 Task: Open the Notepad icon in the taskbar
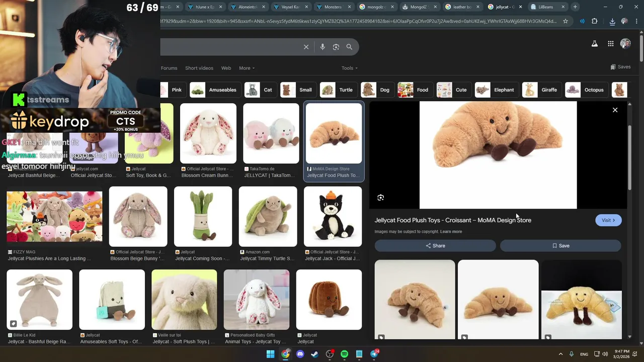coord(359,354)
